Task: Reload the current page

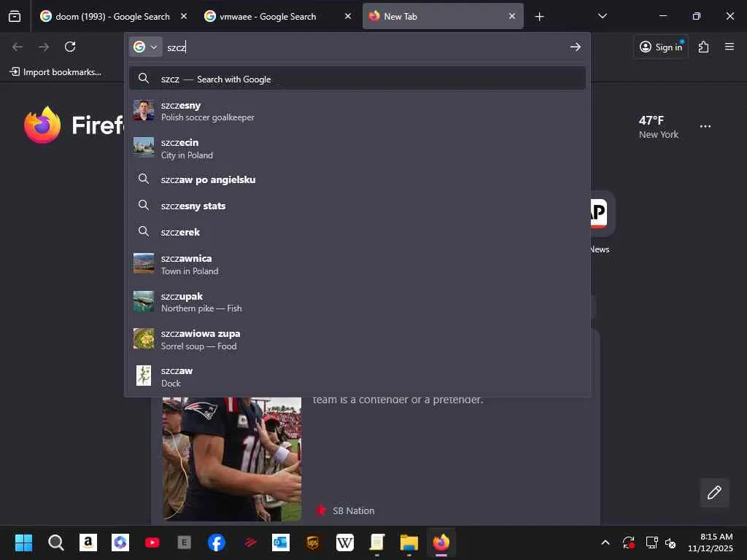Action: (x=70, y=47)
